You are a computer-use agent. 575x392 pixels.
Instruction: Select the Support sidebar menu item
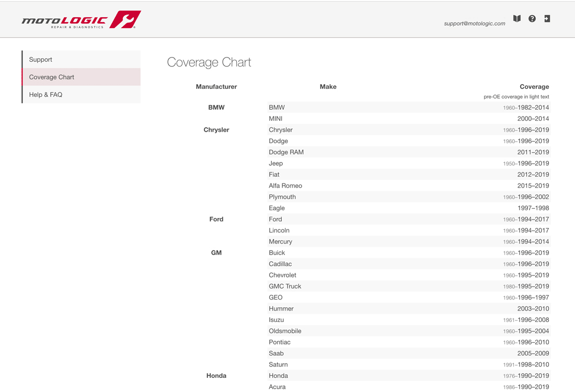pyautogui.click(x=81, y=60)
